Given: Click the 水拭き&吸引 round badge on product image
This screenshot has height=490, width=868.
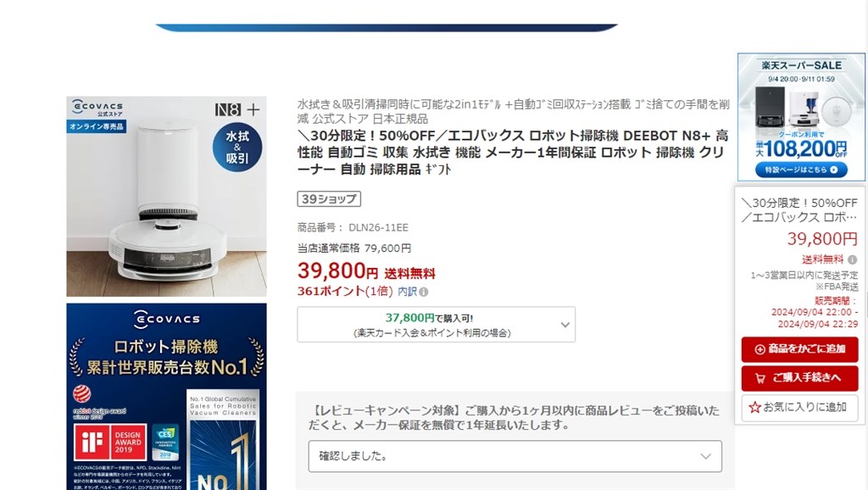Looking at the screenshot, I should 237,147.
